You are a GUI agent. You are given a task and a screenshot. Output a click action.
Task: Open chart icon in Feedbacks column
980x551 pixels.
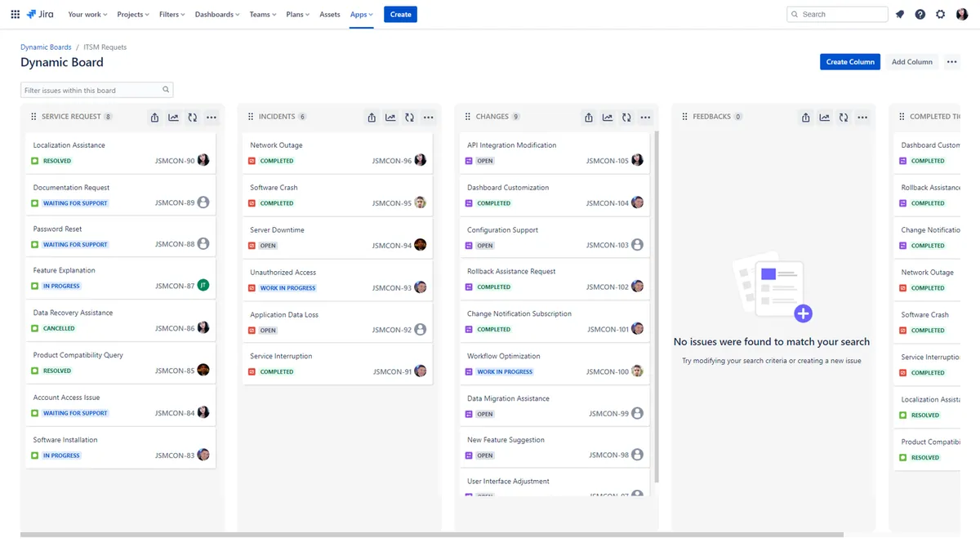coord(825,118)
